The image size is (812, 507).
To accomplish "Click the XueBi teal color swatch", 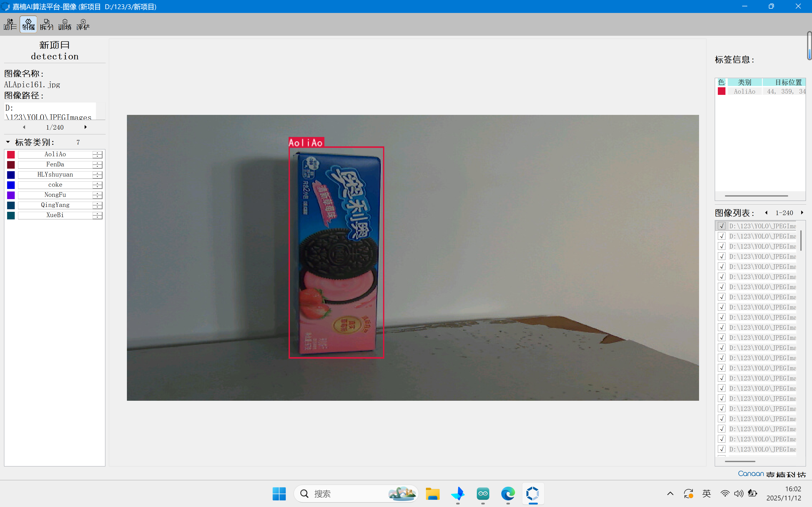I will click(11, 215).
